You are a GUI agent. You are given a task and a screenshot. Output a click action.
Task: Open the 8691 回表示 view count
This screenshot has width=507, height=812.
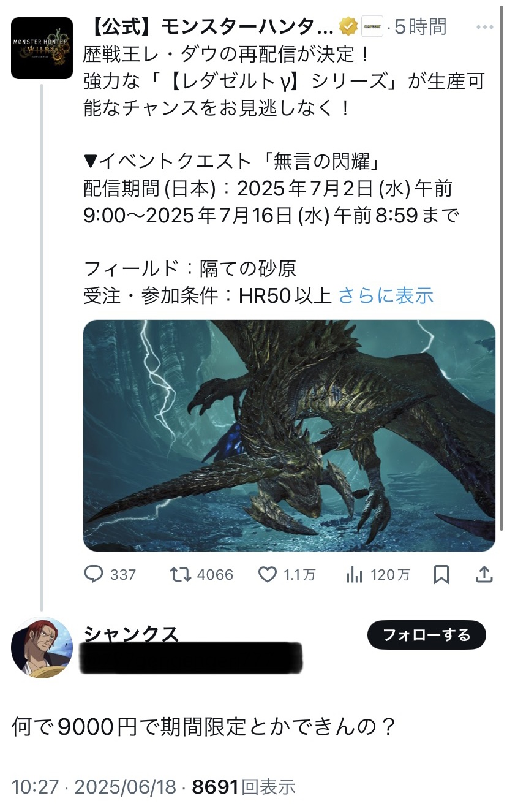244,787
